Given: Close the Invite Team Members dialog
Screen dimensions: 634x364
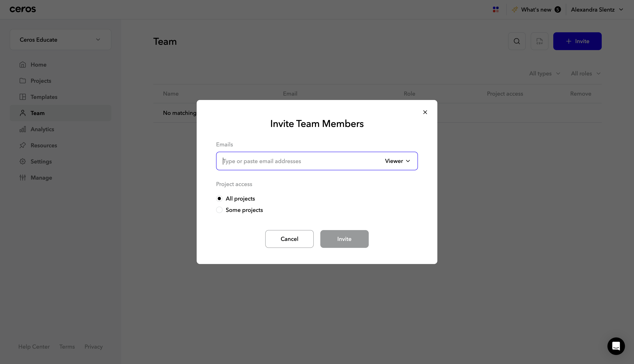Looking at the screenshot, I should coord(425,112).
